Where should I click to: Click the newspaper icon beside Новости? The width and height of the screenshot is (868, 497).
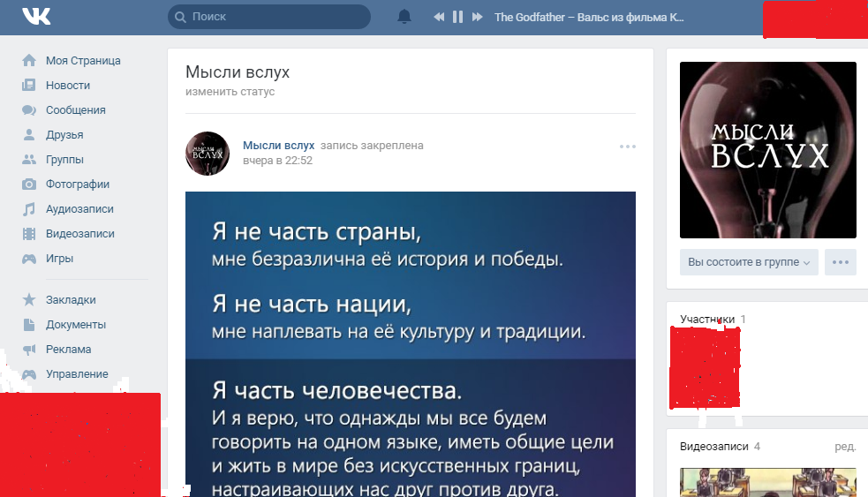(x=29, y=86)
